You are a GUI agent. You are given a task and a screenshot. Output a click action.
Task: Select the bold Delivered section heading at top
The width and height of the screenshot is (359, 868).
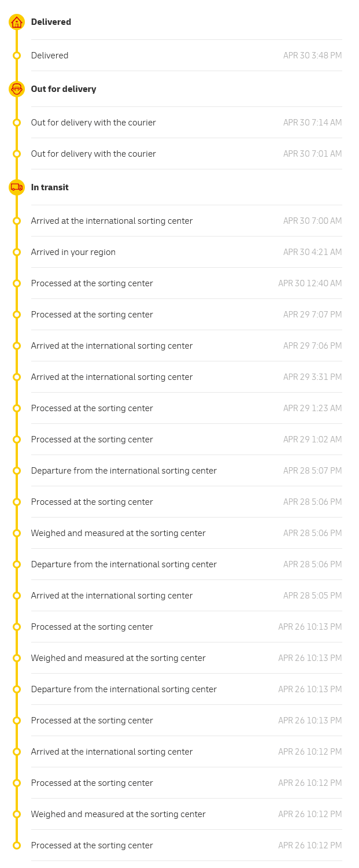click(x=51, y=22)
